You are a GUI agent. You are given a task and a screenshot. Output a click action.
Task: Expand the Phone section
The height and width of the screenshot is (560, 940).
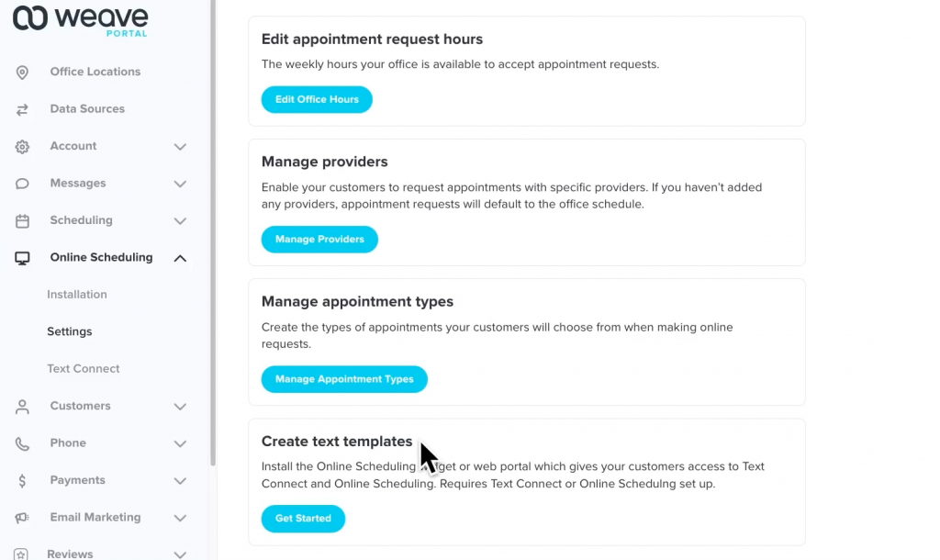pyautogui.click(x=180, y=443)
